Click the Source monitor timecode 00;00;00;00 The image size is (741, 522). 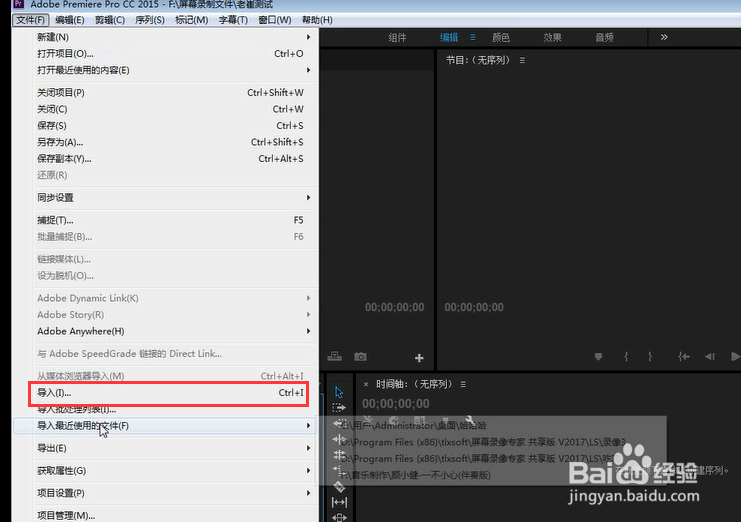[395, 308]
